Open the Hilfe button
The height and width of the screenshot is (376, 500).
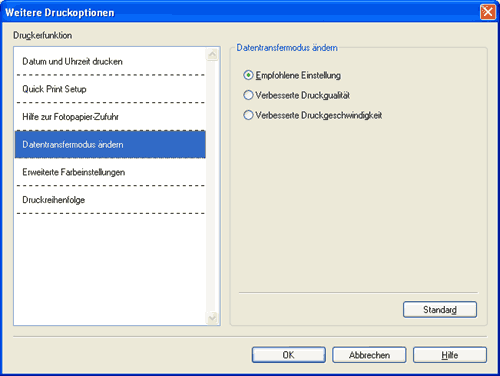450,355
